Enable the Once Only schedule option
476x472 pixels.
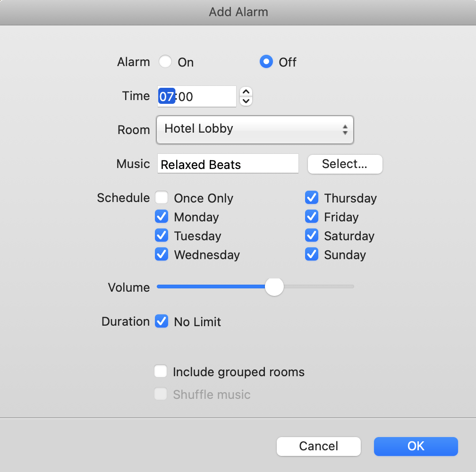tap(161, 198)
